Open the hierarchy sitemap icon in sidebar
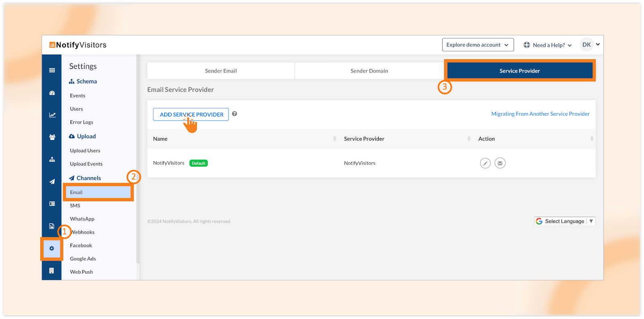Image resolution: width=644 pixels, height=319 pixels. click(x=52, y=159)
